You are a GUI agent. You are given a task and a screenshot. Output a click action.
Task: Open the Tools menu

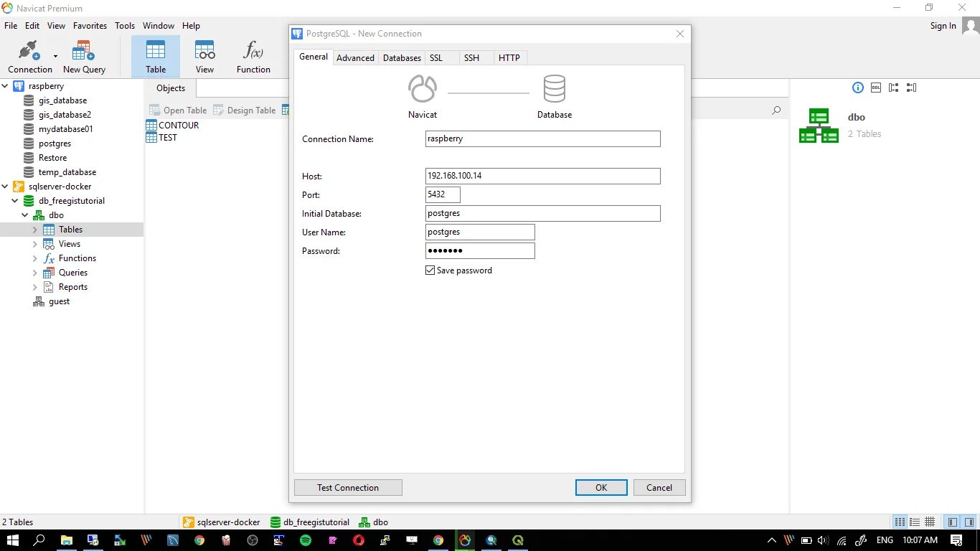[125, 25]
